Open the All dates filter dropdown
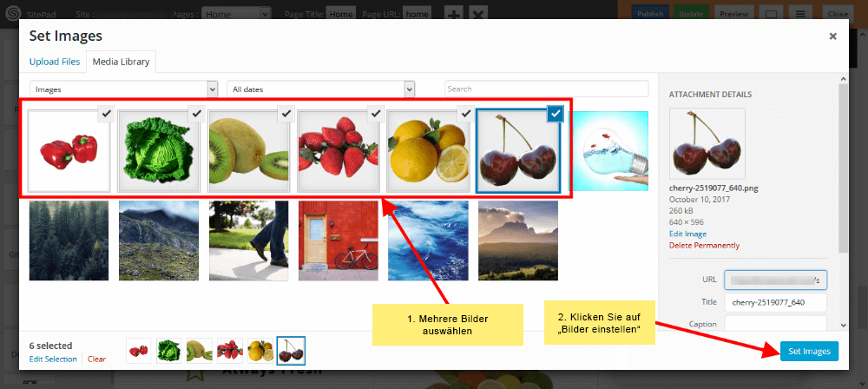868x389 pixels. pos(320,89)
